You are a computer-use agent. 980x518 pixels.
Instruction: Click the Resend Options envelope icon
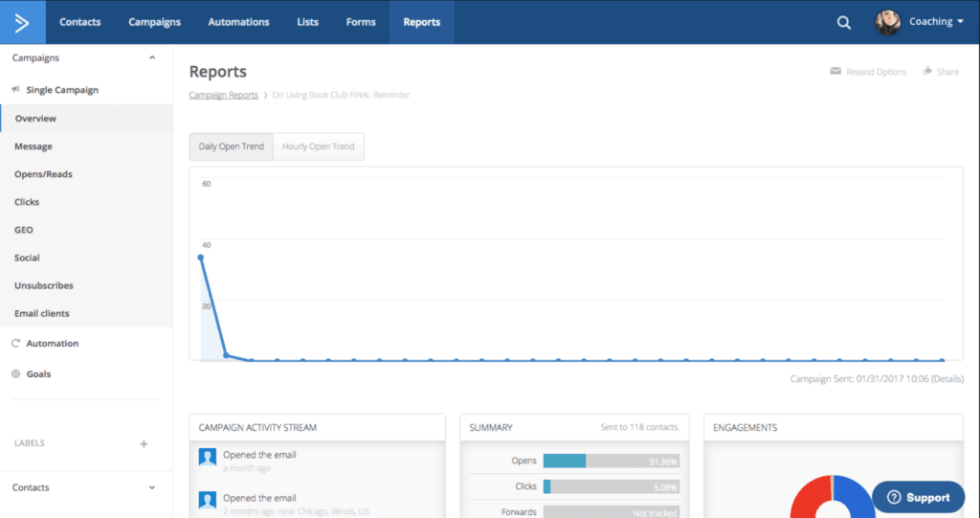[835, 71]
